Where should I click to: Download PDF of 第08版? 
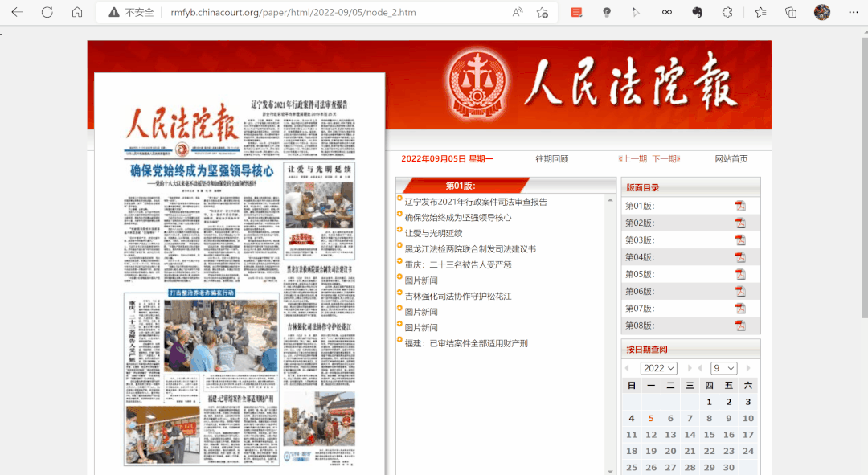pyautogui.click(x=740, y=326)
